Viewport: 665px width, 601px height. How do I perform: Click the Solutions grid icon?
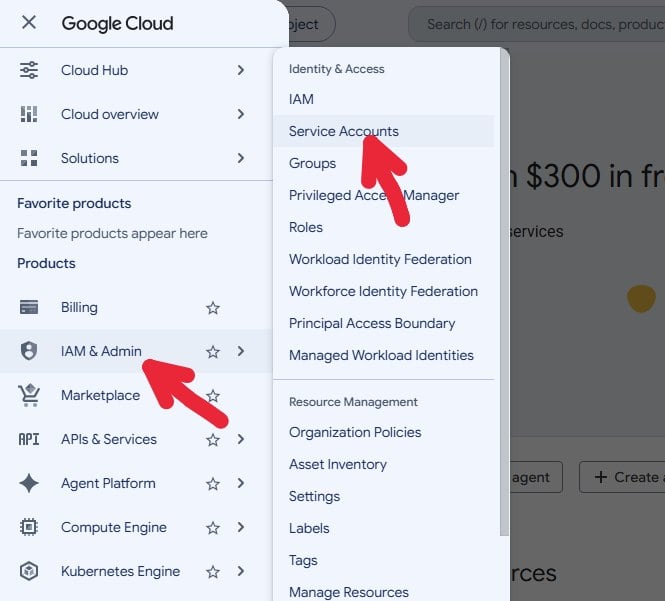[29, 158]
